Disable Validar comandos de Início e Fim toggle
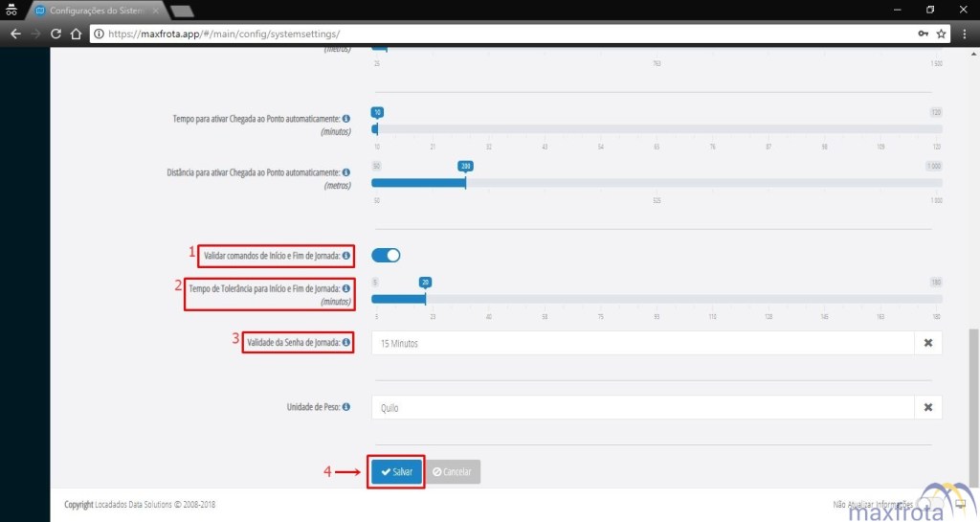980x522 pixels. tap(386, 255)
